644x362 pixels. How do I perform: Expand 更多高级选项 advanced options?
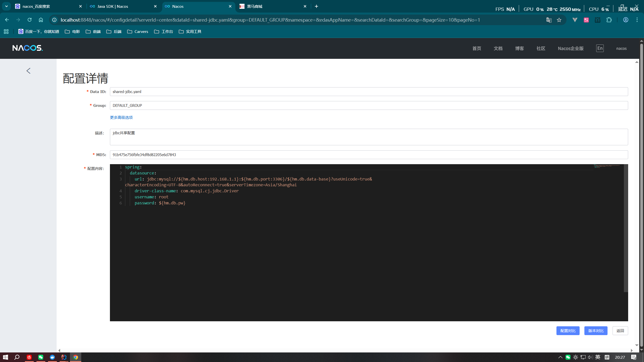tap(121, 117)
